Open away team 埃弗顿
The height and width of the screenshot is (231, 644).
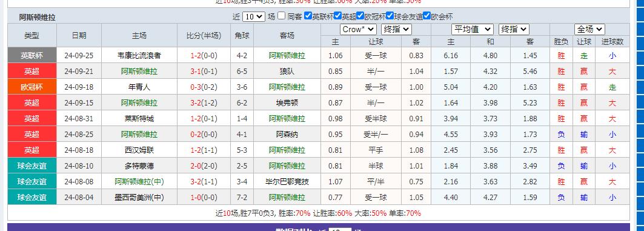[x=287, y=102]
